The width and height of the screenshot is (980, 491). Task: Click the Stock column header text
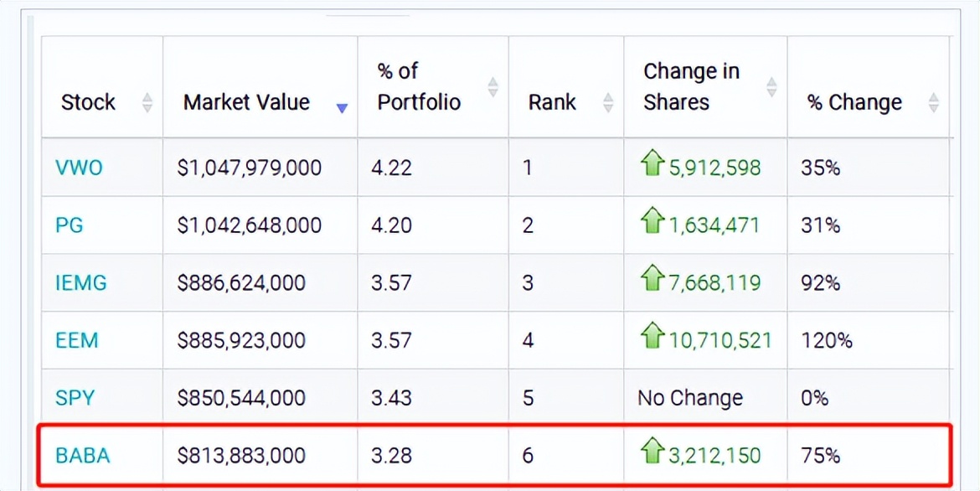88,103
